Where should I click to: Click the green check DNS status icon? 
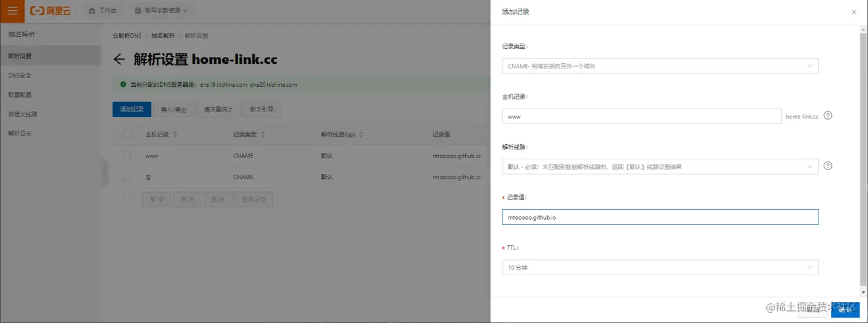pos(123,84)
